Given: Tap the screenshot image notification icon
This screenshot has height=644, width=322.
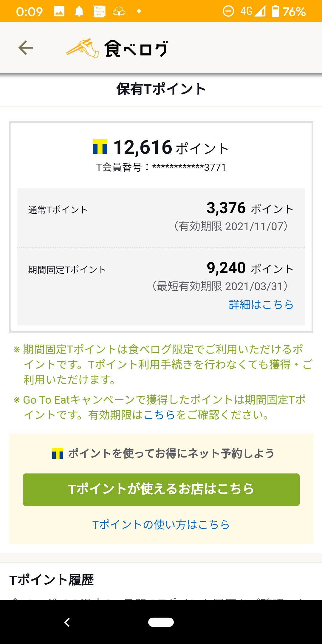Looking at the screenshot, I should click(x=59, y=11).
